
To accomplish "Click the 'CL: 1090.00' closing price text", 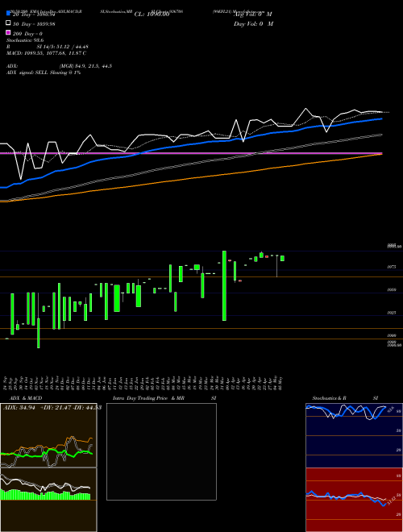I will coord(152,15).
